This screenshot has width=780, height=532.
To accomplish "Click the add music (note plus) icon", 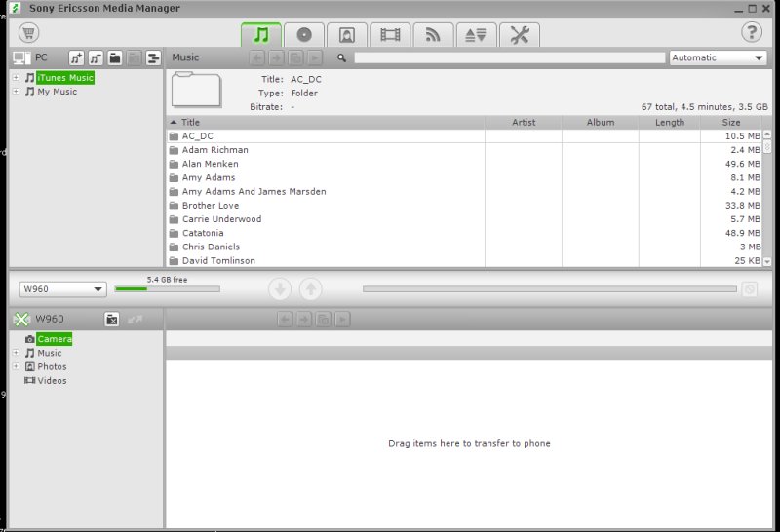I will pyautogui.click(x=76, y=58).
